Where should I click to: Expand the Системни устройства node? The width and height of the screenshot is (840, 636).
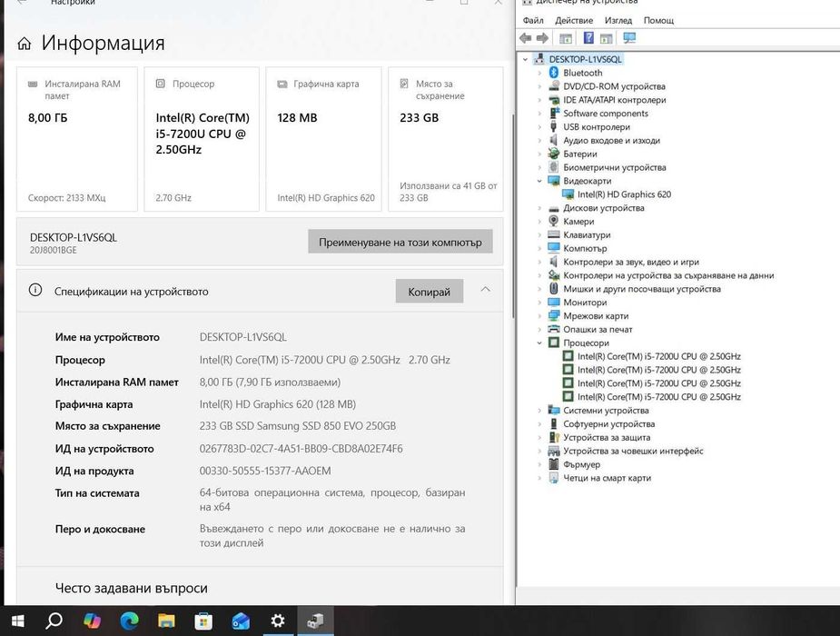click(x=539, y=411)
